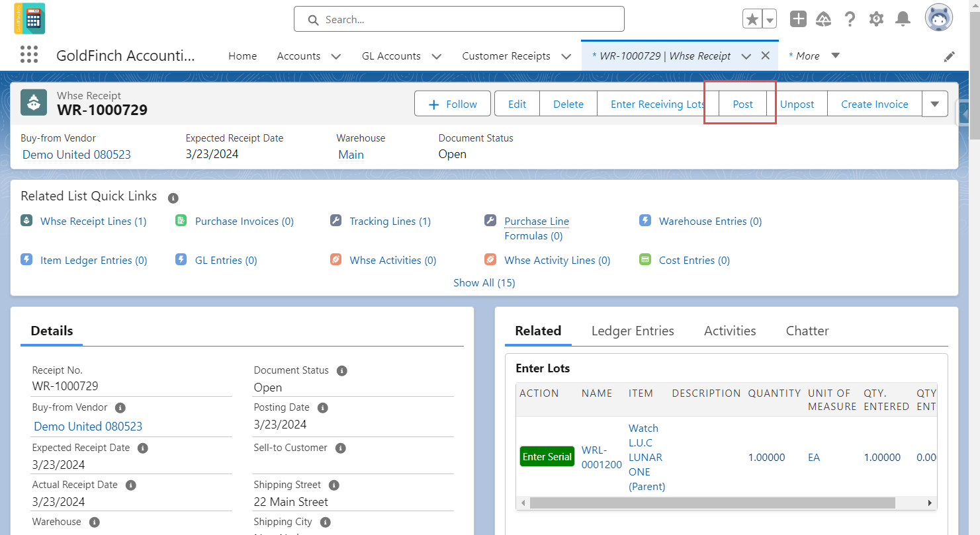The image size is (980, 535).
Task: Follow this warehouse receipt record
Action: pos(453,104)
